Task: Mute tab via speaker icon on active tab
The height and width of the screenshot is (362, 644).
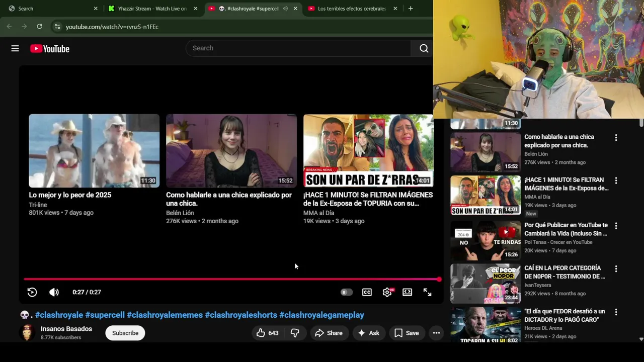Action: [285, 9]
